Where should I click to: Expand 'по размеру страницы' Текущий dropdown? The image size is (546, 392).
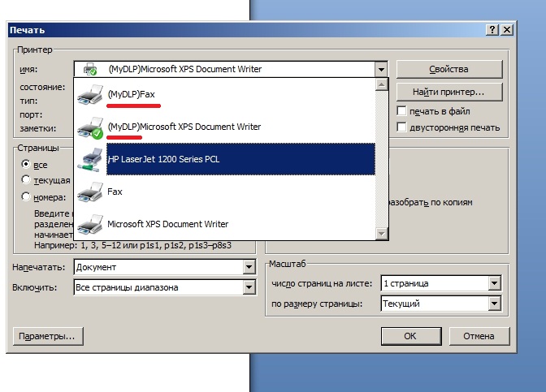click(495, 304)
